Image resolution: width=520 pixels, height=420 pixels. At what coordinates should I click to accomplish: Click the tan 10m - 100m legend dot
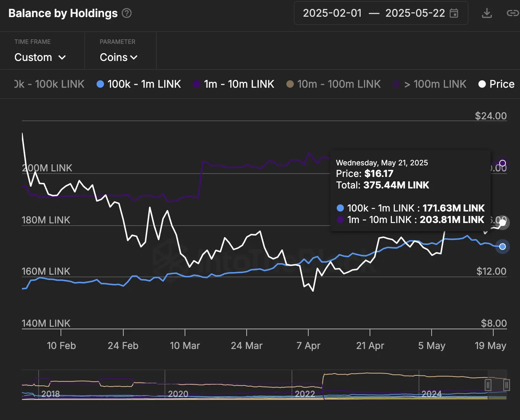(290, 84)
